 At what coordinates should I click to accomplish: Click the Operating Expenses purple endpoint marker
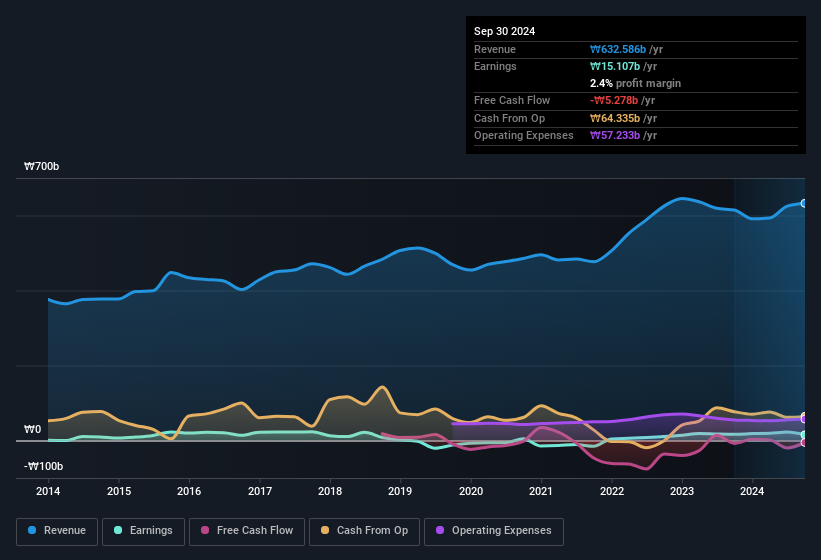804,419
